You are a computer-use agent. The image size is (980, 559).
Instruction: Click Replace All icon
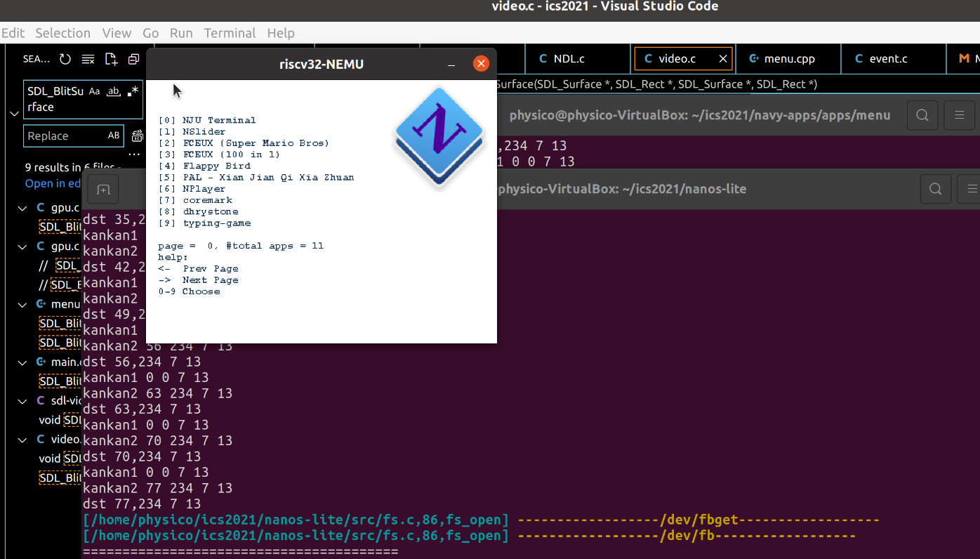click(136, 136)
